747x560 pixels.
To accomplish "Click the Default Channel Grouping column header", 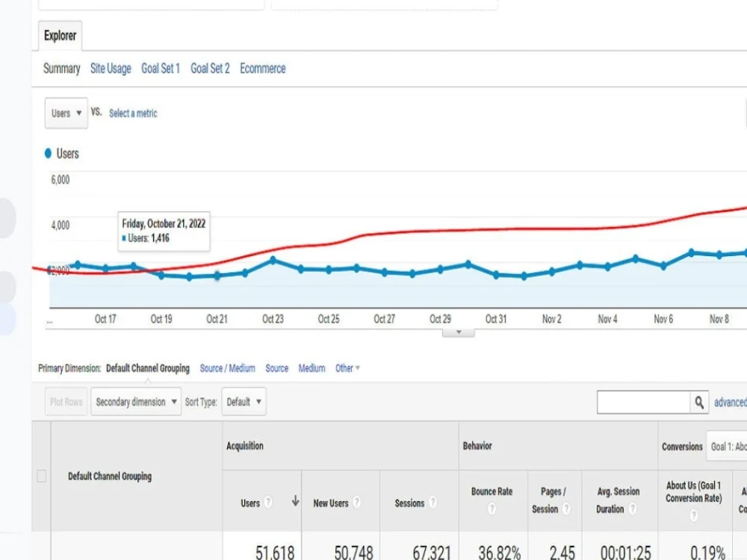I will point(110,476).
